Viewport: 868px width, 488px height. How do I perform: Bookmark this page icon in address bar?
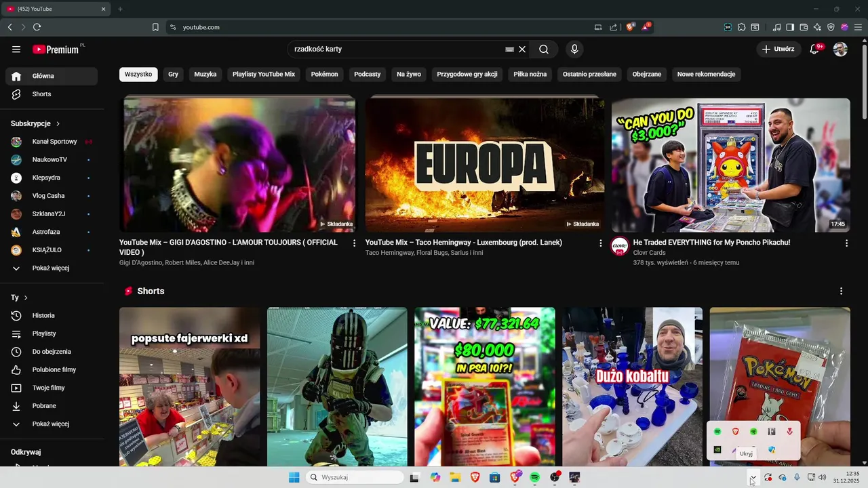(155, 27)
